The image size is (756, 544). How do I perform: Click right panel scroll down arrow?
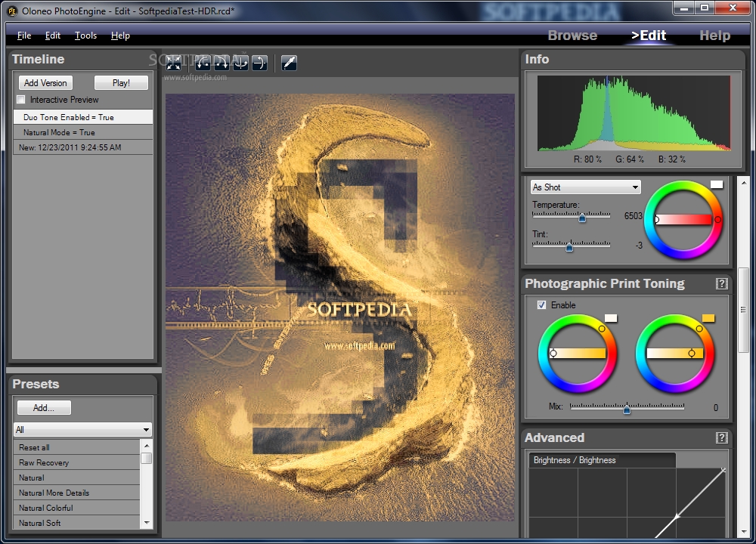743,532
